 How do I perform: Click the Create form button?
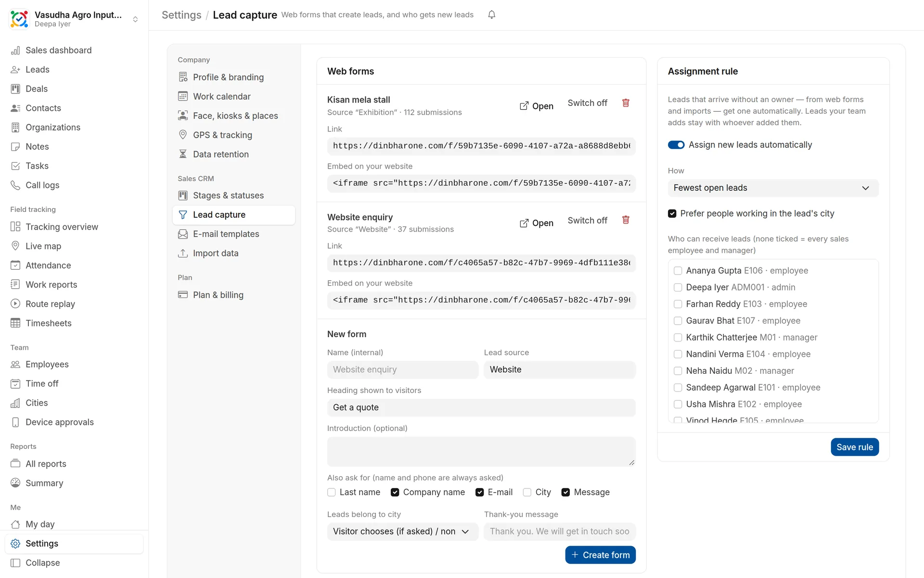point(600,555)
